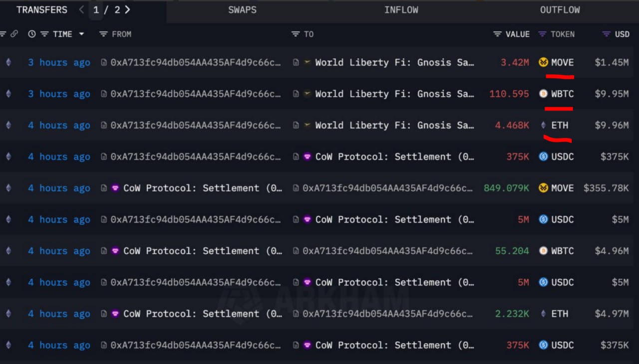Click the clock icon beside TIME
The width and height of the screenshot is (639, 364).
click(32, 34)
